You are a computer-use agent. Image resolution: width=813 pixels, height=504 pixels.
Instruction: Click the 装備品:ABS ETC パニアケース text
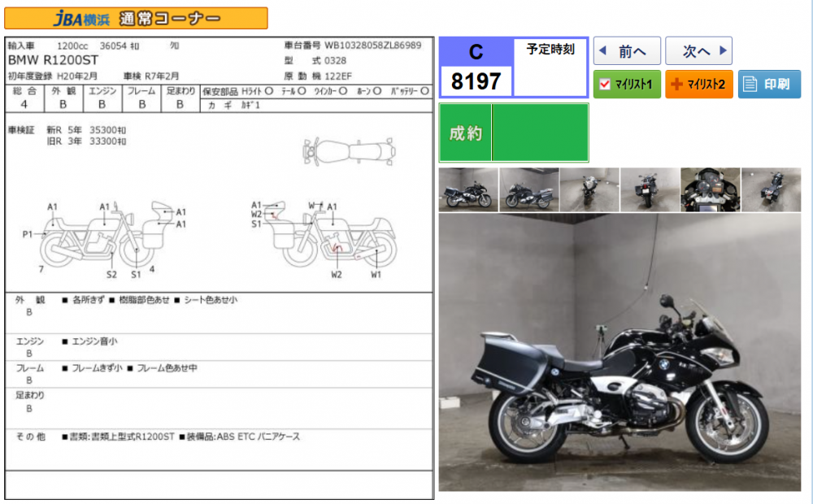click(x=243, y=437)
